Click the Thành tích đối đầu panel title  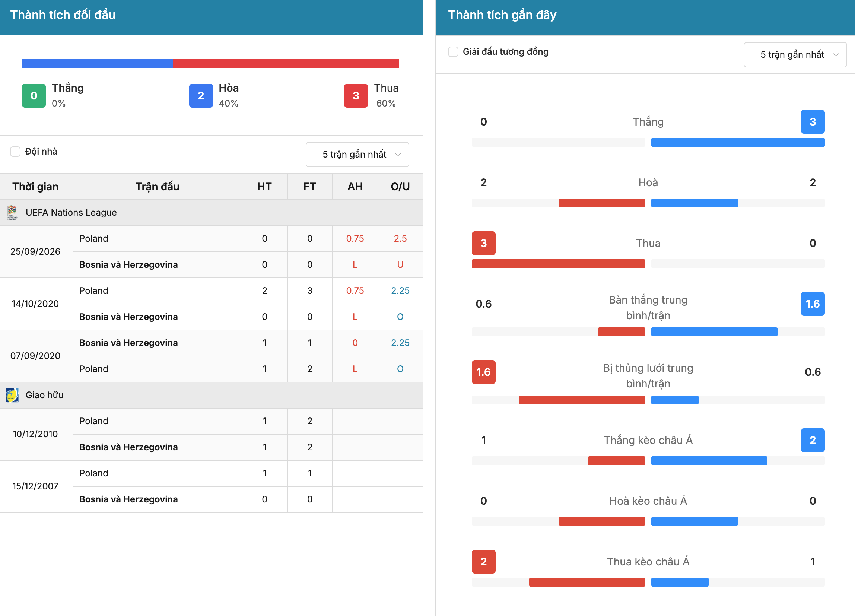pyautogui.click(x=63, y=15)
